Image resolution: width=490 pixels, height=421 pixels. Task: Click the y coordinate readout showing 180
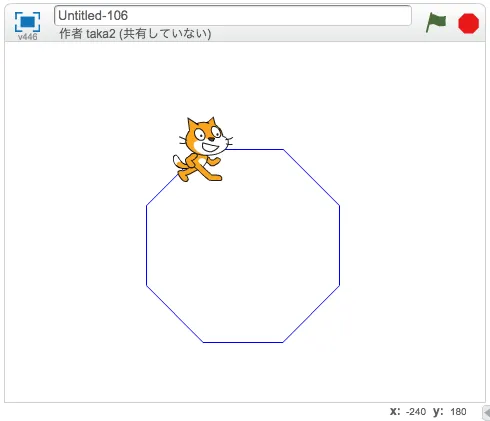pos(458,412)
